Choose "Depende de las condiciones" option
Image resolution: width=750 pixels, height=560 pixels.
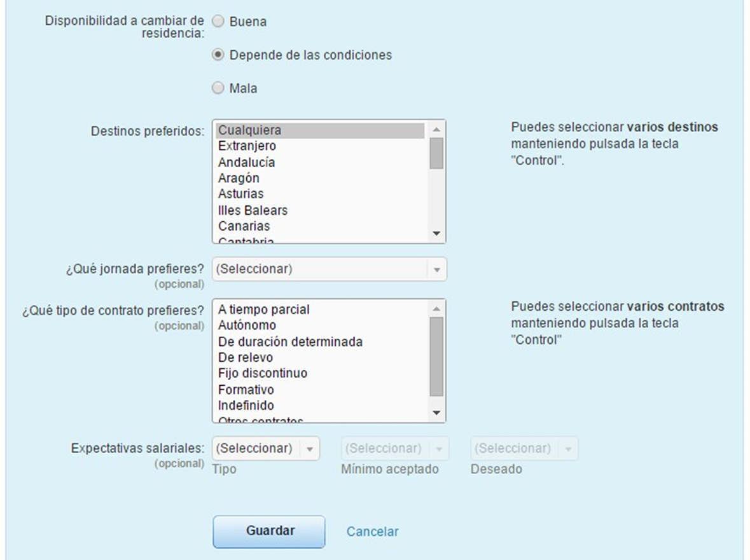(218, 55)
